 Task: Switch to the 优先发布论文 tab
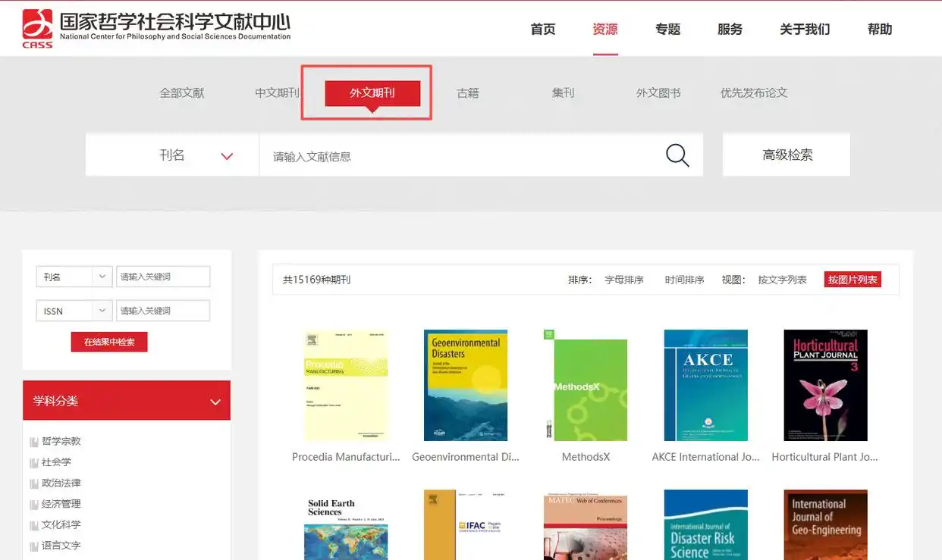coord(754,92)
